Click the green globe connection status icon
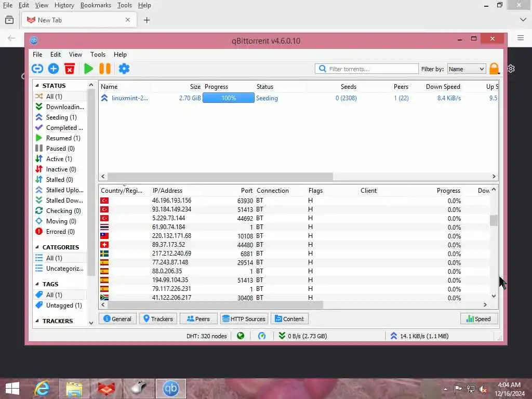Screen dimensions: 532x399 [241, 336]
